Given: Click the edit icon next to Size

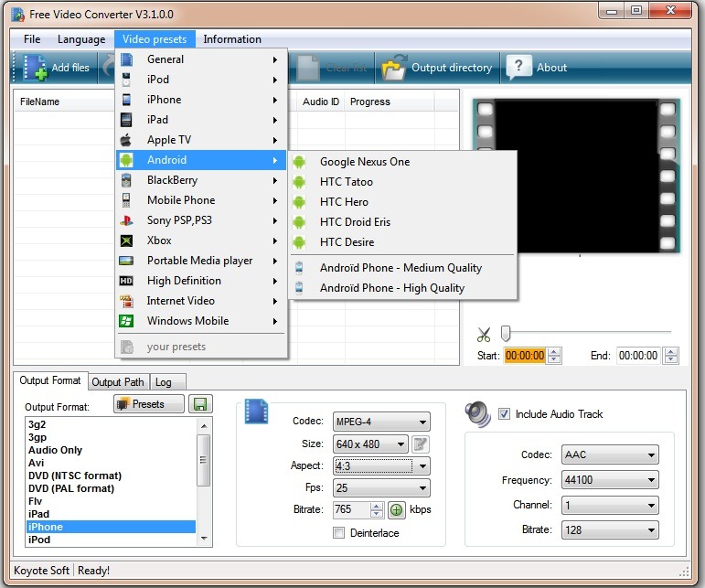Looking at the screenshot, I should 421,444.
